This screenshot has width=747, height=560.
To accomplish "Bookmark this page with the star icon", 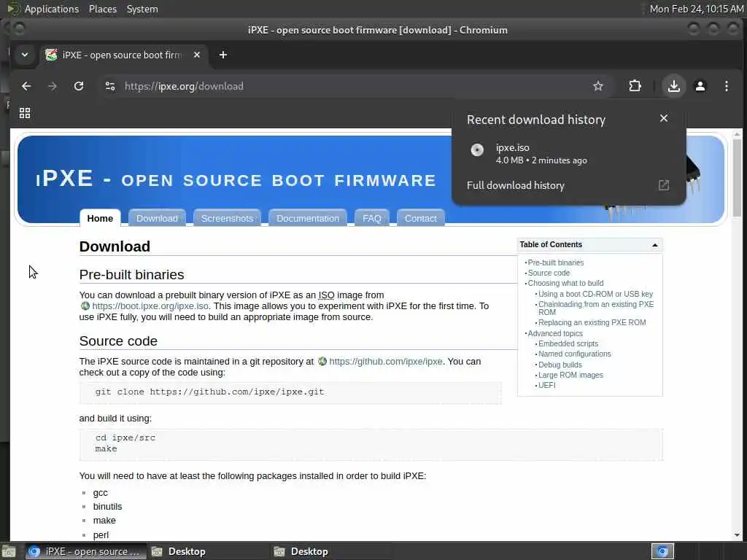I will coord(598,86).
